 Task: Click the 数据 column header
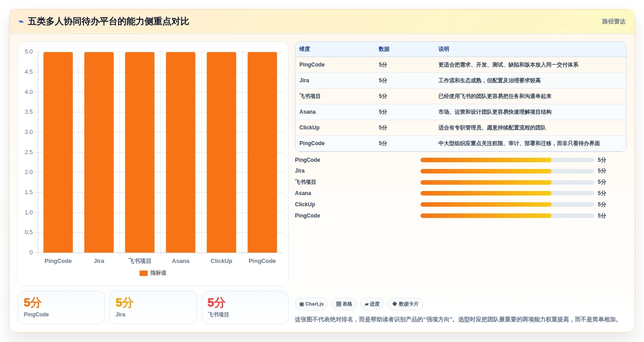[384, 49]
